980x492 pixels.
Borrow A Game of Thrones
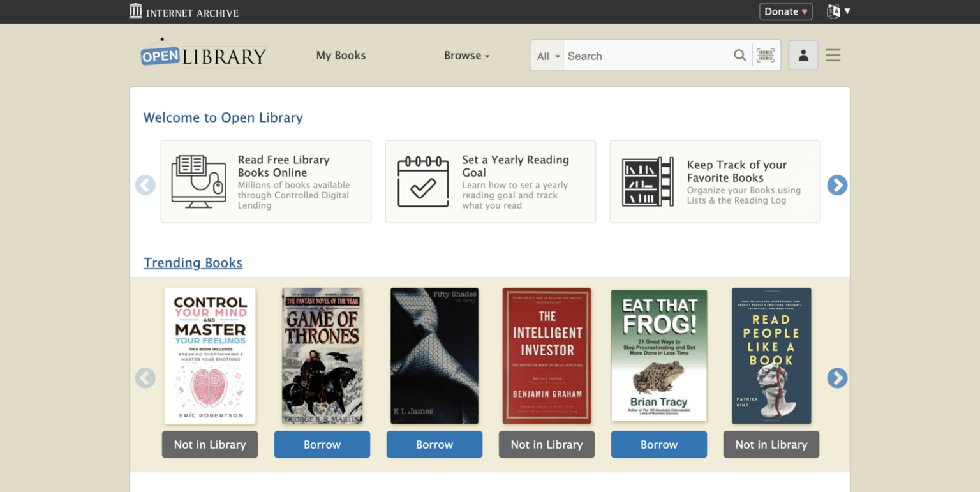tap(322, 445)
